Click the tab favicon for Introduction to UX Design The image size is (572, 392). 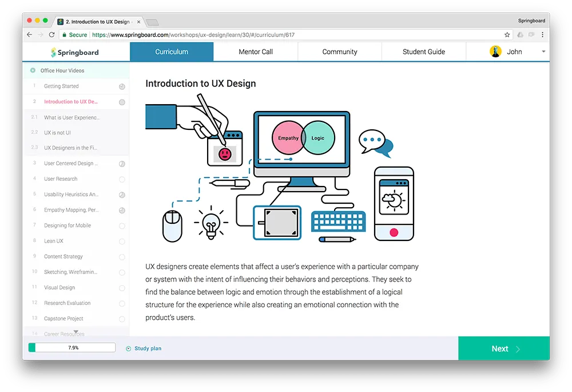click(x=61, y=22)
